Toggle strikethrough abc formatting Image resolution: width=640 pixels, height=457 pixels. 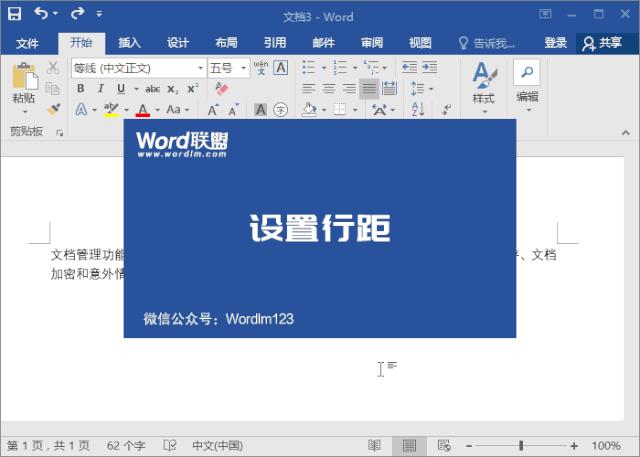tap(152, 89)
